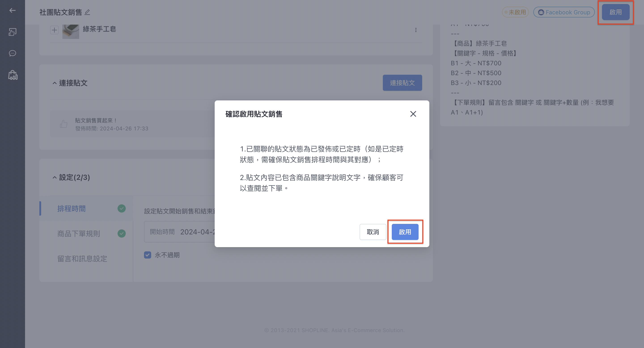Click the 未啟用 status badge

(x=515, y=12)
